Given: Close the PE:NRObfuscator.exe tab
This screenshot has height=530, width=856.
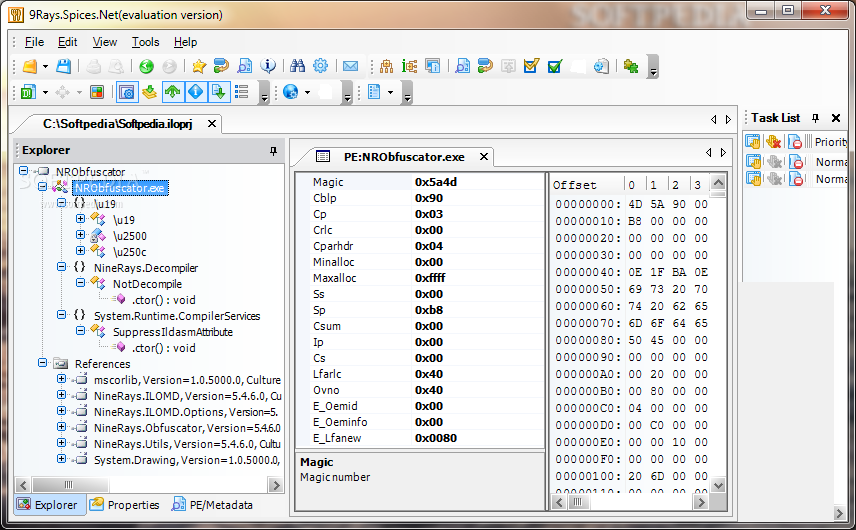Looking at the screenshot, I should [x=484, y=157].
